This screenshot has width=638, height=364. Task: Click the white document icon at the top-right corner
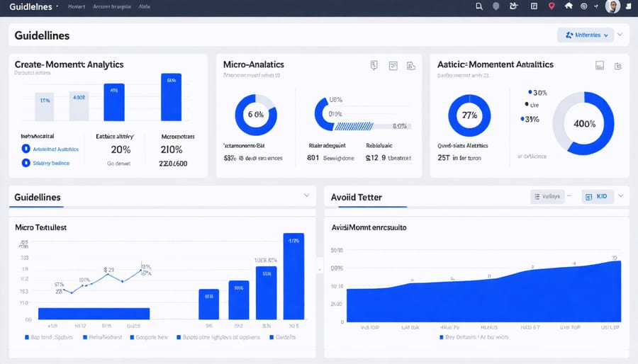point(629,6)
